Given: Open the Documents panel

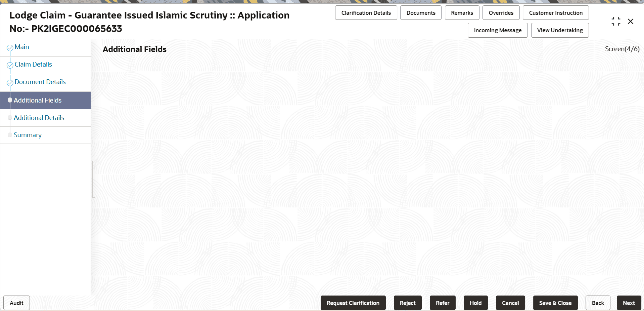Looking at the screenshot, I should (421, 12).
